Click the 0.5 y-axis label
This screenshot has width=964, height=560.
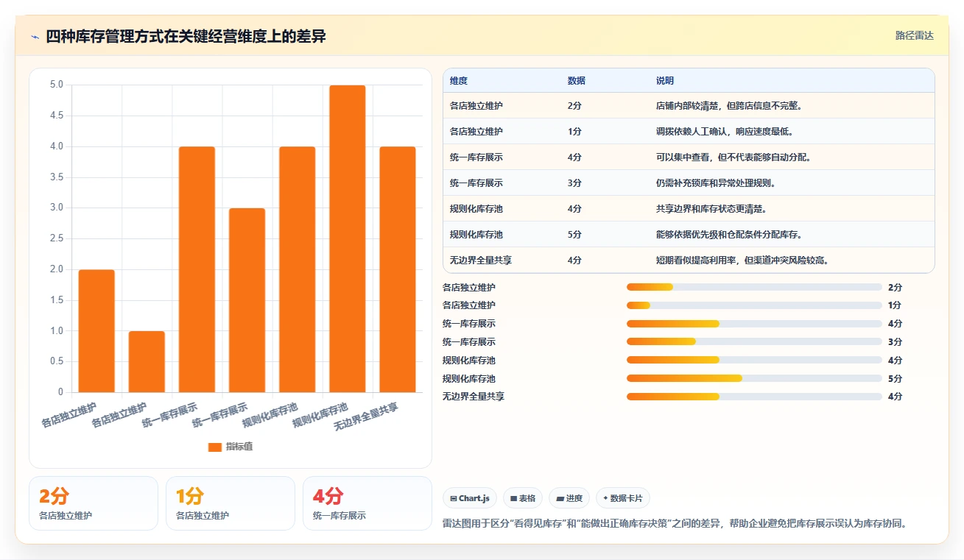(57, 361)
